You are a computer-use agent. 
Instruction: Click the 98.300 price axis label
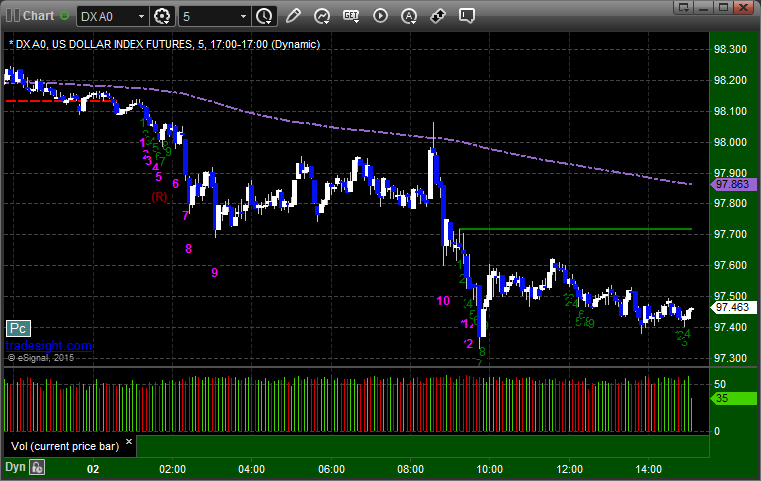[730, 49]
